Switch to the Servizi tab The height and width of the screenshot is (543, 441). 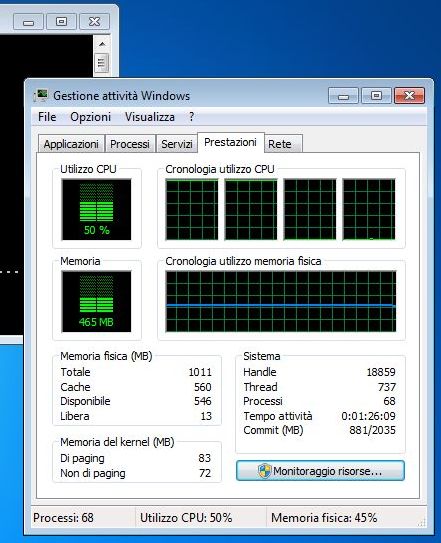(x=177, y=144)
